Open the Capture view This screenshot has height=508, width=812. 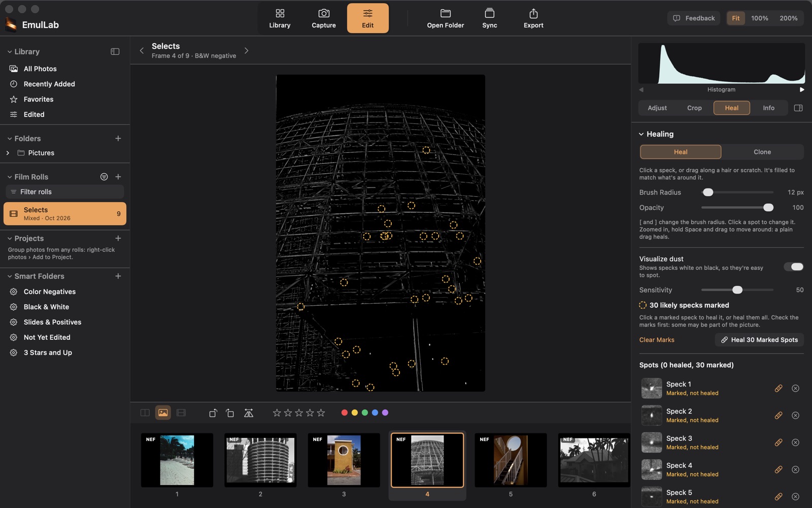pos(323,18)
